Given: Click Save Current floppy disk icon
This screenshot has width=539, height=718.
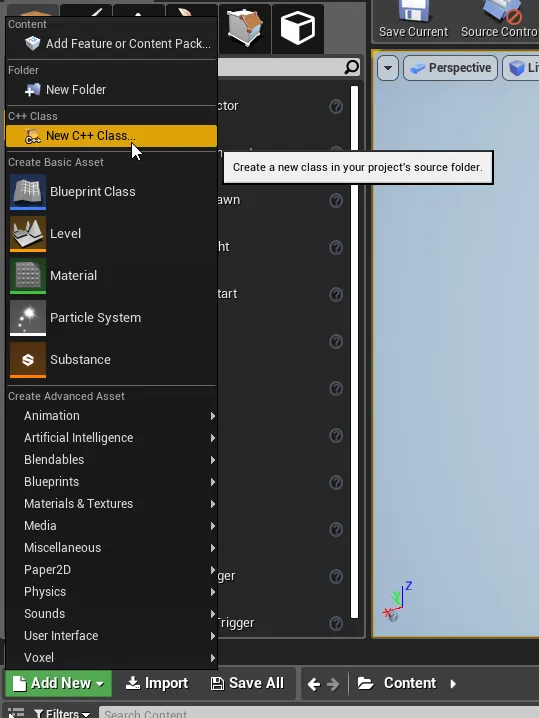Looking at the screenshot, I should point(413,11).
